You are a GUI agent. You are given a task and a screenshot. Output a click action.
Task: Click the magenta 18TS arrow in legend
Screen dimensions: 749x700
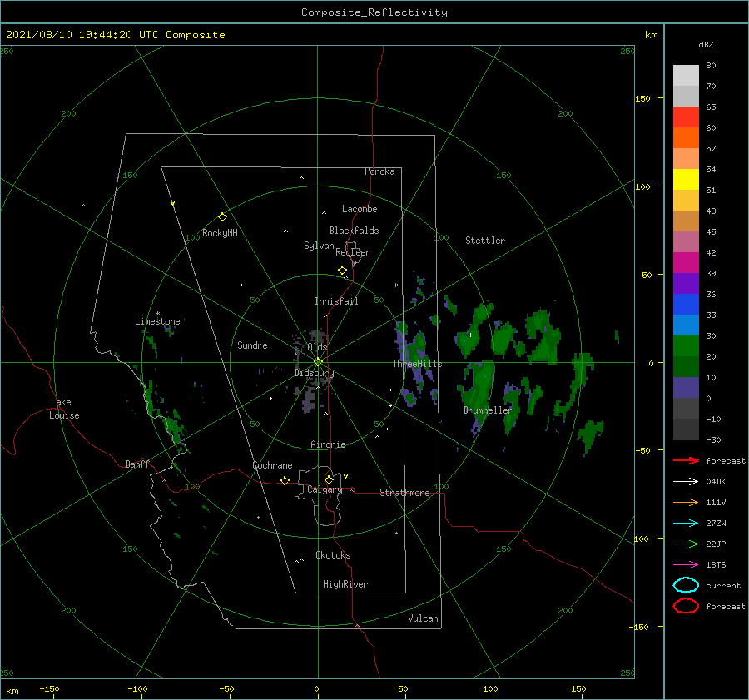(686, 565)
